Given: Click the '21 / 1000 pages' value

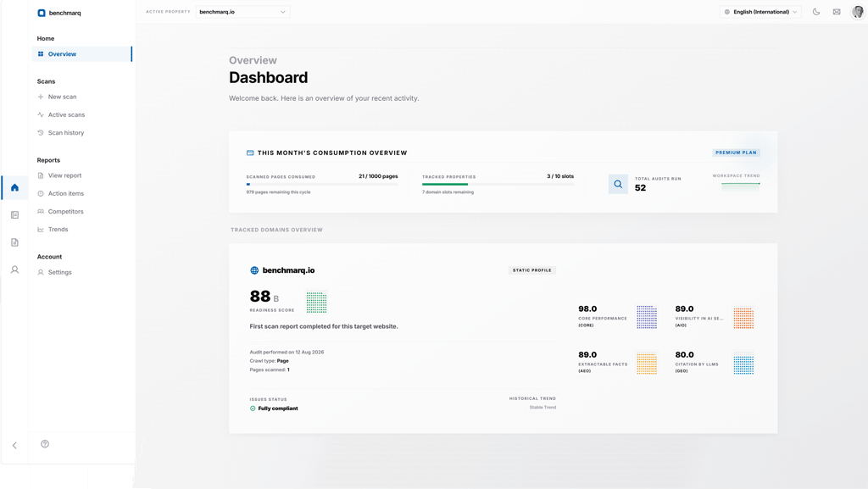Looking at the screenshot, I should click(x=378, y=176).
